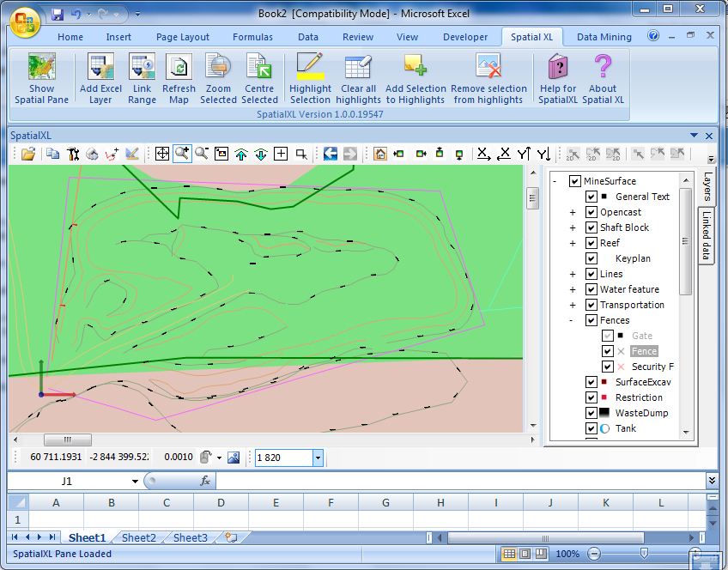The width and height of the screenshot is (728, 570).
Task: Disable the WasteDump layer checkbox
Action: 591,413
